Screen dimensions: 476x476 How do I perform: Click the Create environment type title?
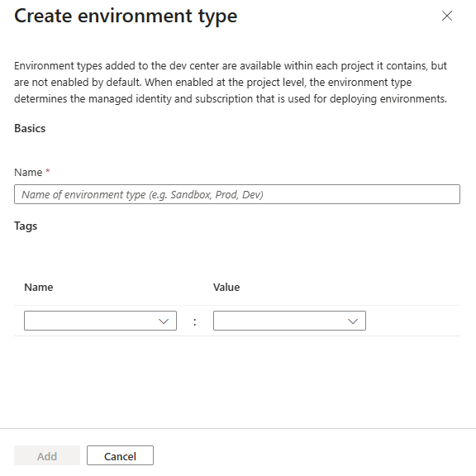pos(126,16)
